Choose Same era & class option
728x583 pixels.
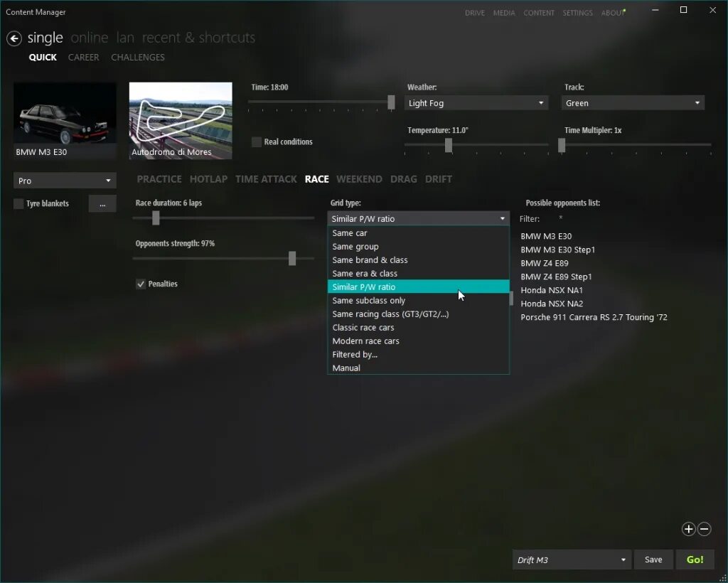[418, 274]
